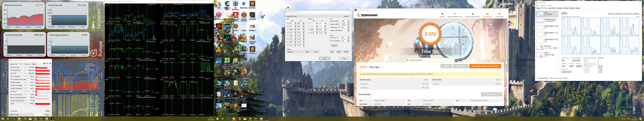The image size is (644, 121).
Task: Open Radeon RX Vega device dropdown in GPU-Z
Action: 21,114
